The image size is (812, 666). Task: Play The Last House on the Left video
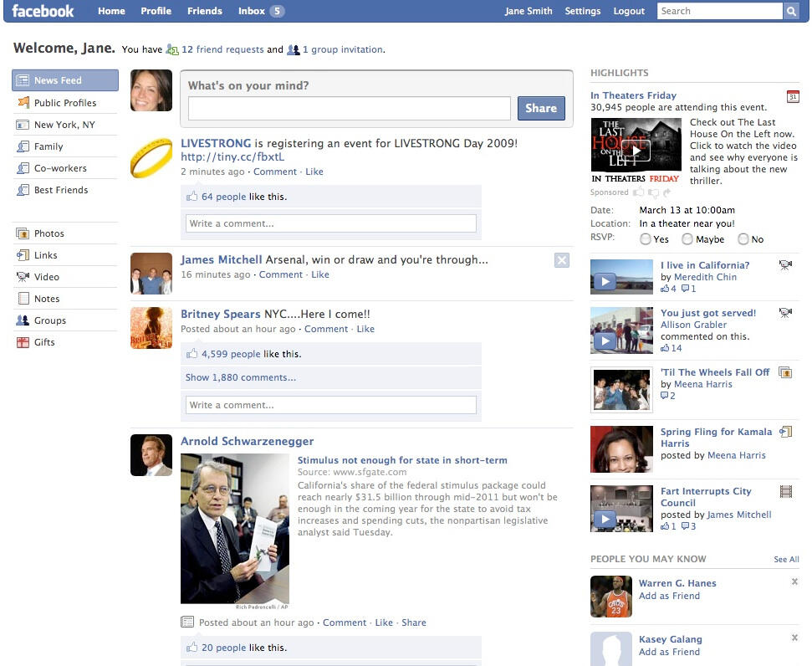pyautogui.click(x=636, y=151)
